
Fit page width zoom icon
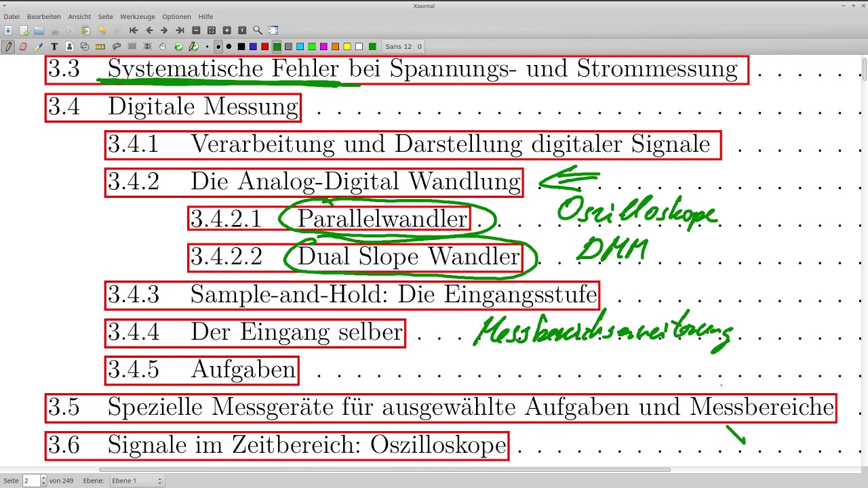point(212,30)
